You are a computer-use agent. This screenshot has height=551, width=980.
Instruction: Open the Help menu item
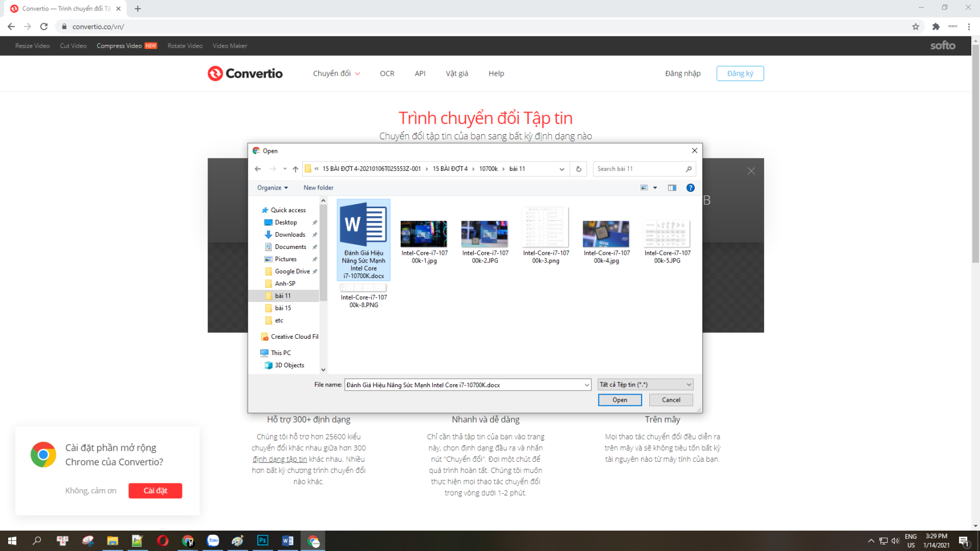(x=496, y=73)
